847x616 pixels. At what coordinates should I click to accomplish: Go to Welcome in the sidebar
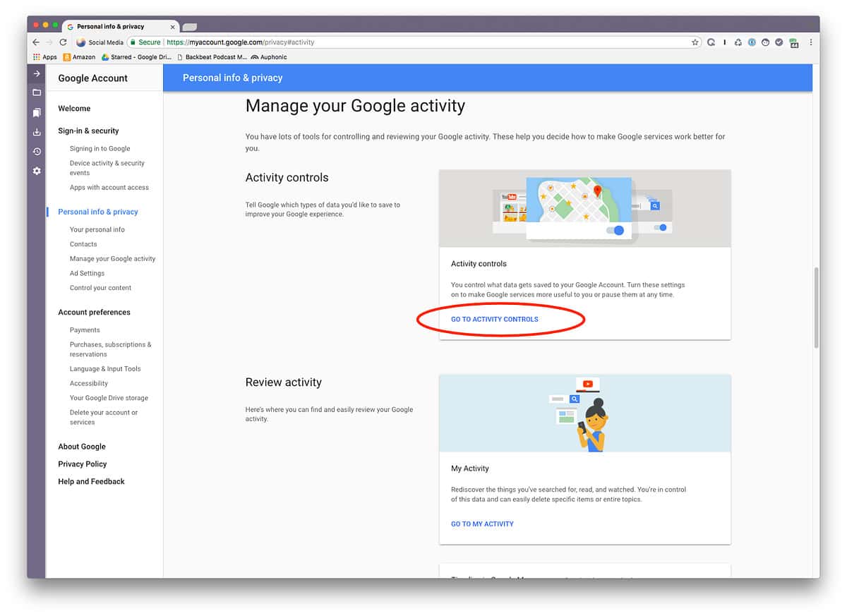point(74,109)
